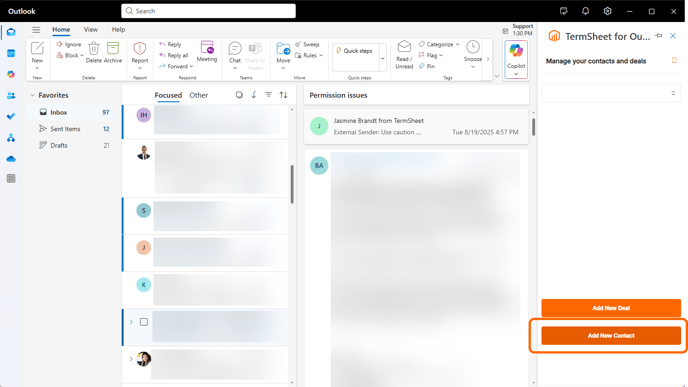Collapse the Favorites folder group
Viewport: 688px width, 387px height.
click(32, 95)
